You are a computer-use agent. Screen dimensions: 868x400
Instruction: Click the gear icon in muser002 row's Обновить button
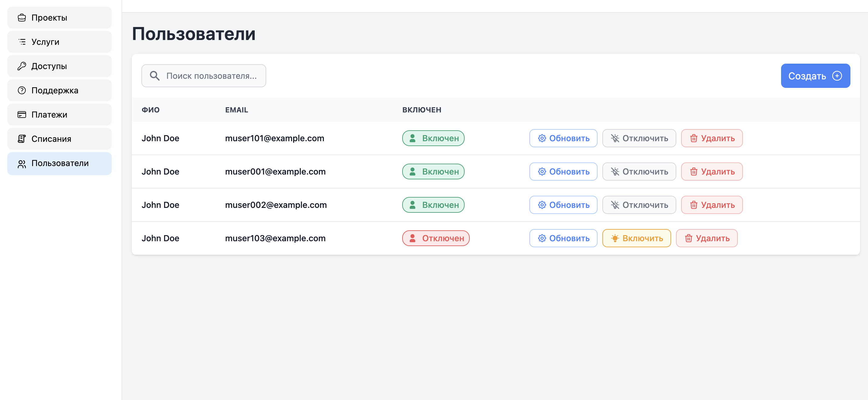[x=542, y=205]
